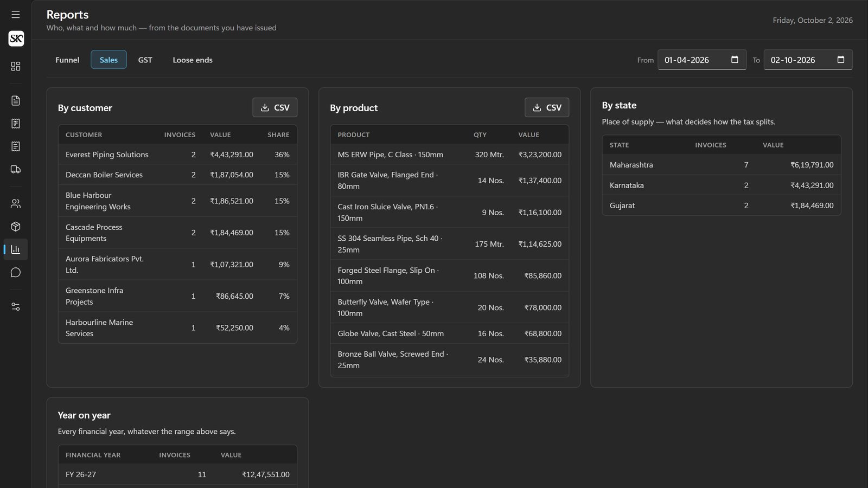This screenshot has width=868, height=488.
Task: Open the documents page icon in sidebar
Action: 16,101
